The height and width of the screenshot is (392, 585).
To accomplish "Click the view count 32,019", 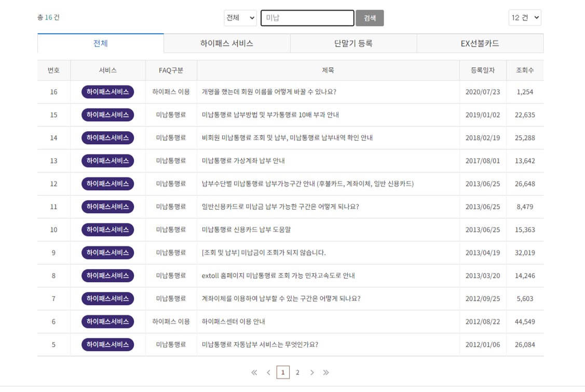I will tap(525, 253).
